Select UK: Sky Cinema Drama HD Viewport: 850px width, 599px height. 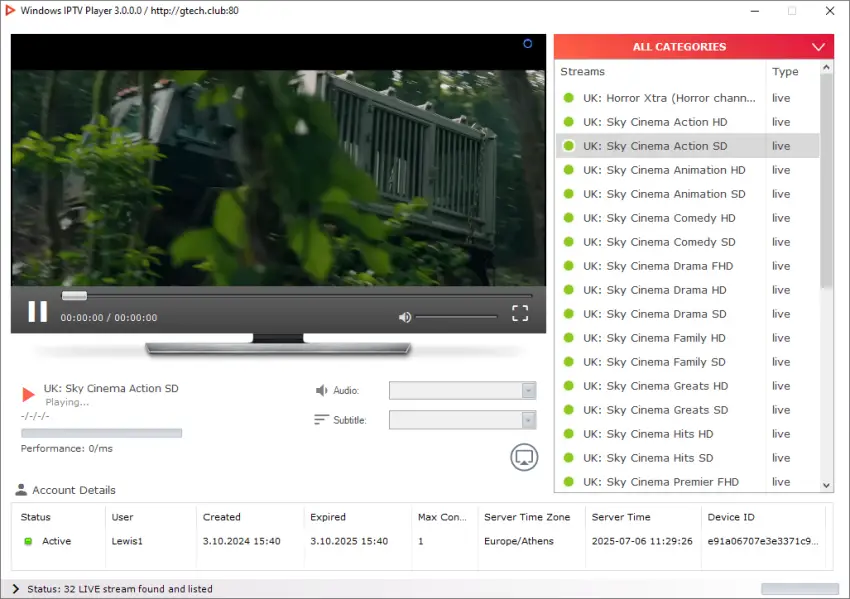point(687,290)
